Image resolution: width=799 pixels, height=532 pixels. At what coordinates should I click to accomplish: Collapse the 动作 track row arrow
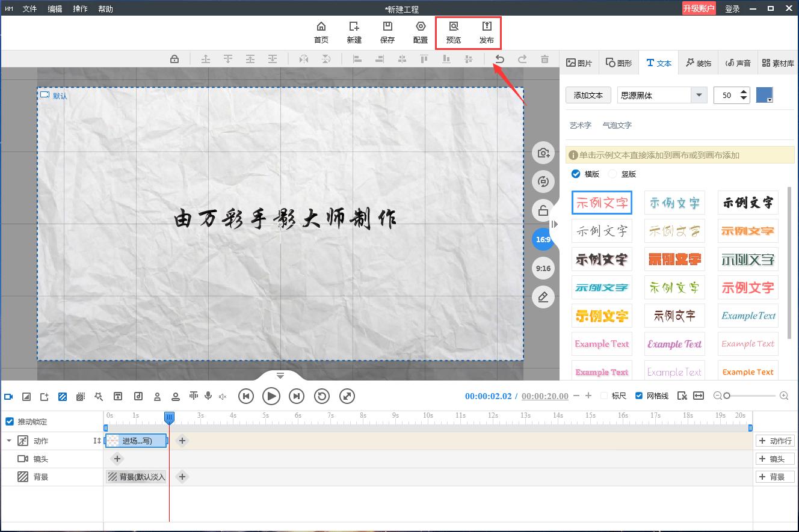click(9, 441)
